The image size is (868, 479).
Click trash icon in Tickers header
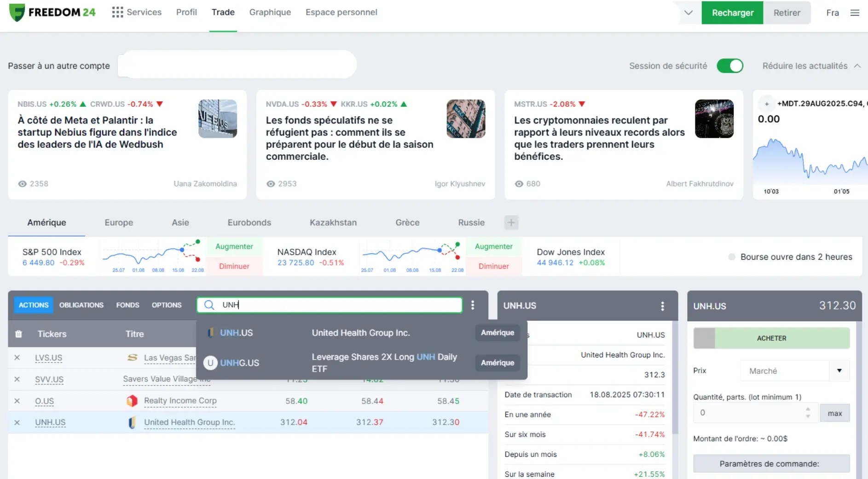point(18,334)
